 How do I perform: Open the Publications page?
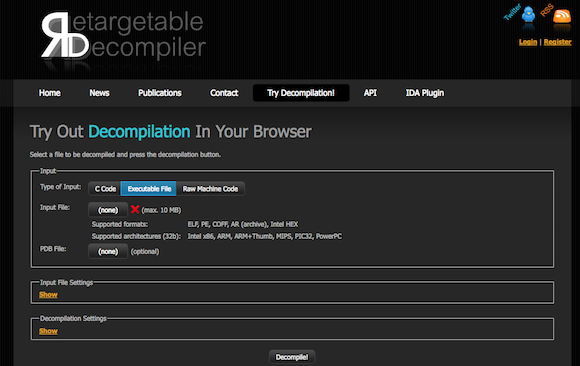[160, 93]
